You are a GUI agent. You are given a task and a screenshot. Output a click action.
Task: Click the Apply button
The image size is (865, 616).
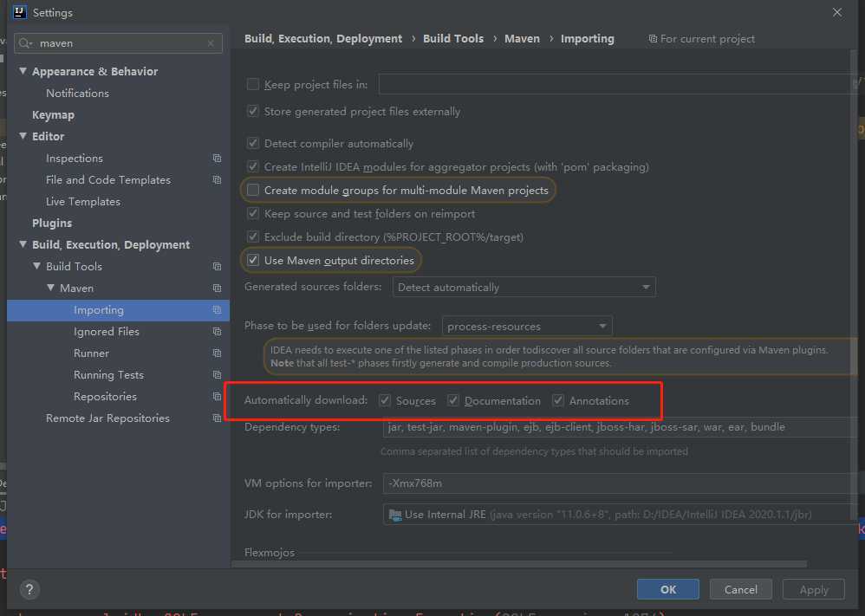click(814, 589)
